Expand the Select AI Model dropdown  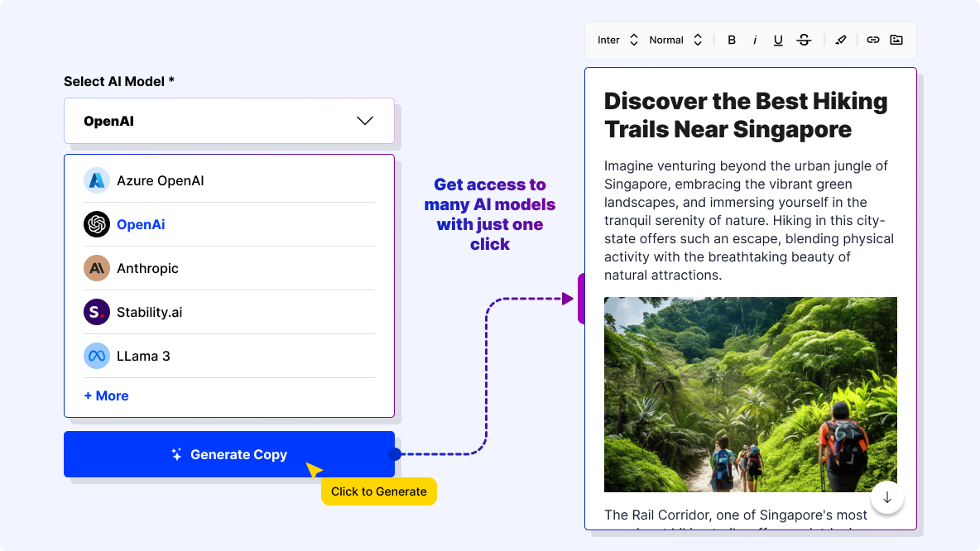229,121
